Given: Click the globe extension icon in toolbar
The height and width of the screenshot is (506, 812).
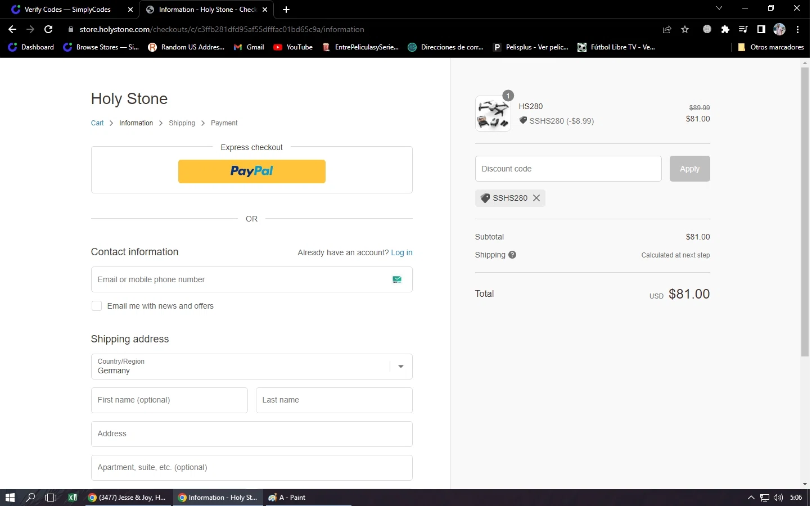Looking at the screenshot, I should tap(707, 29).
